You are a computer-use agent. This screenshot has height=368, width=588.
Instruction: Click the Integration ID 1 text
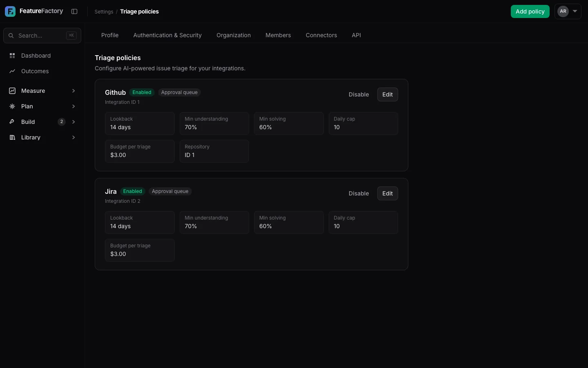(122, 102)
